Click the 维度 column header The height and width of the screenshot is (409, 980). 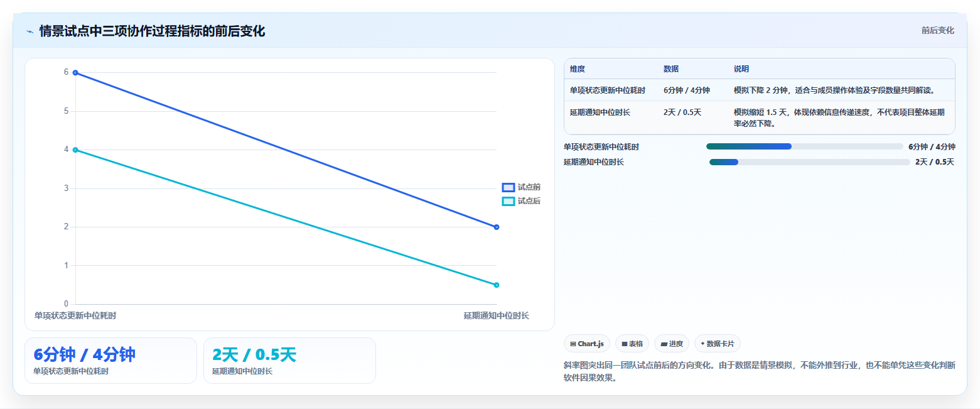(x=578, y=69)
